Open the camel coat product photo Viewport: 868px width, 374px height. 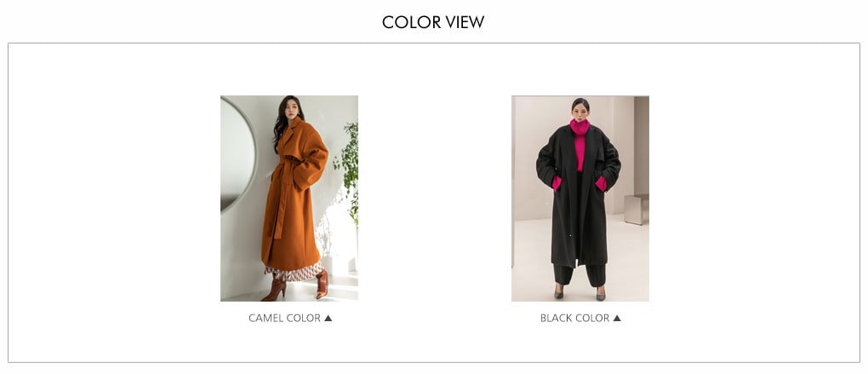(x=289, y=199)
